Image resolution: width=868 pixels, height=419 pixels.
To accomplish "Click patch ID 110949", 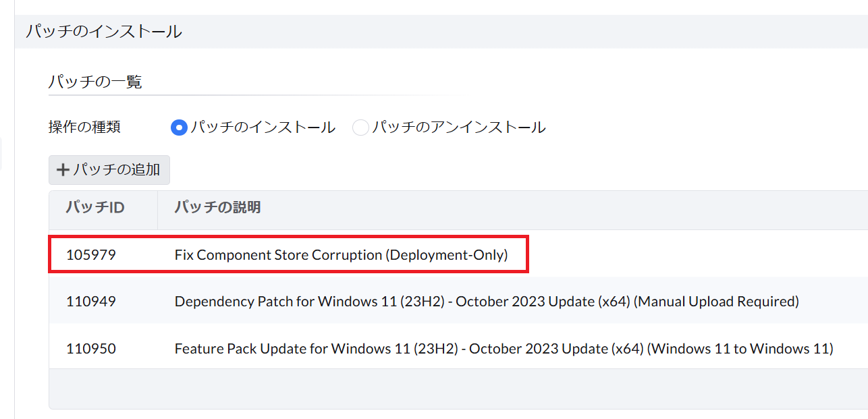I will tap(91, 302).
